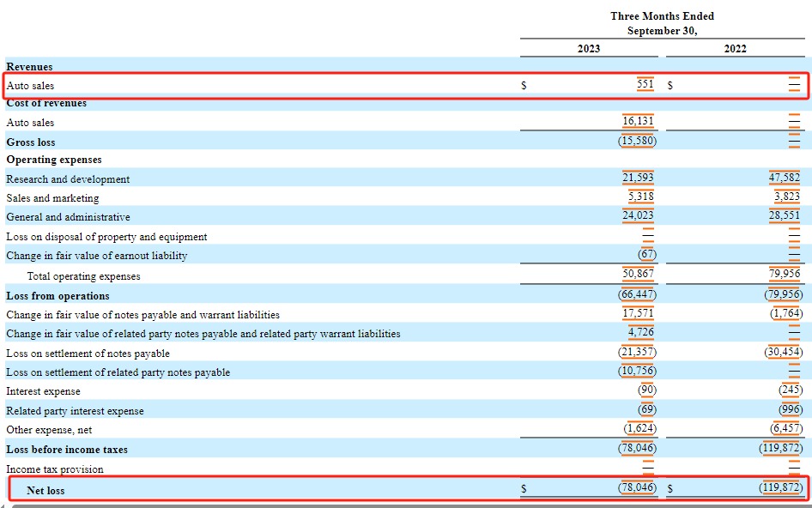
Task: Click 'Change in fair value of notes payable and warrant liabilities'
Action: click(142, 315)
